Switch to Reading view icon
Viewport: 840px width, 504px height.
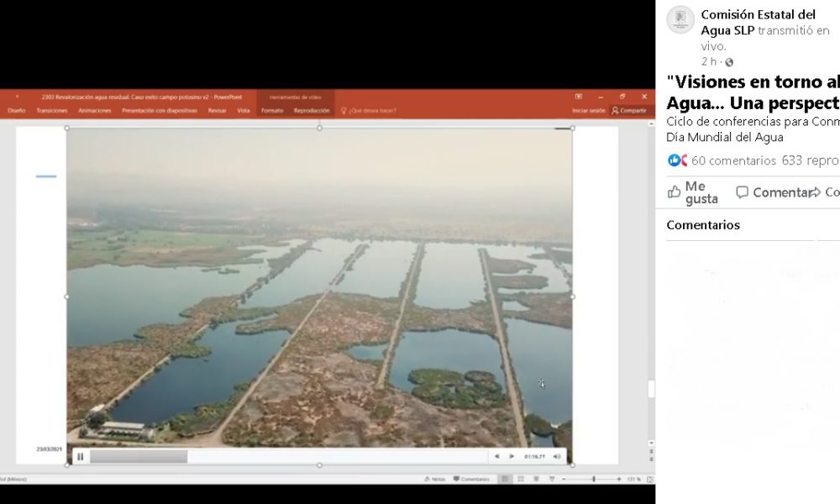(x=536, y=479)
